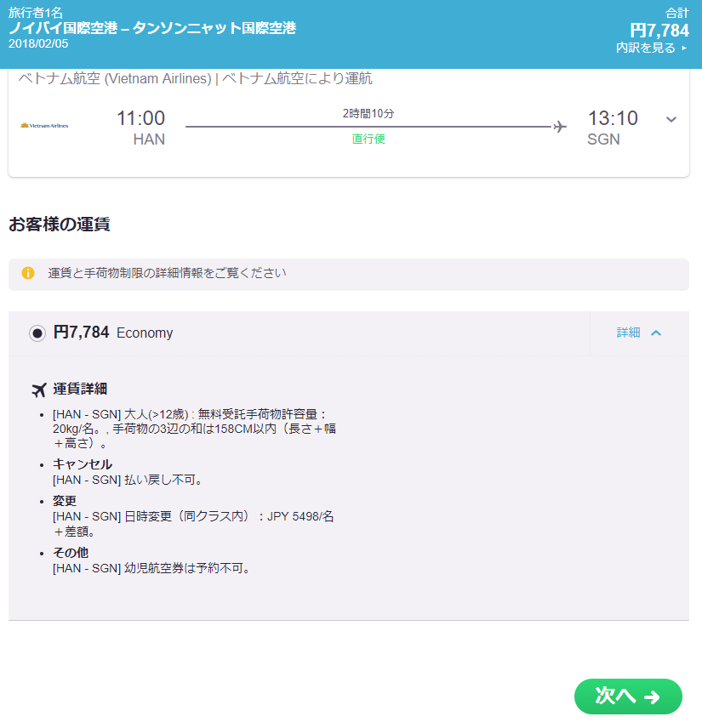This screenshot has width=702, height=728.
Task: Open 内訳を見る price breakdown
Action: pyautogui.click(x=651, y=48)
